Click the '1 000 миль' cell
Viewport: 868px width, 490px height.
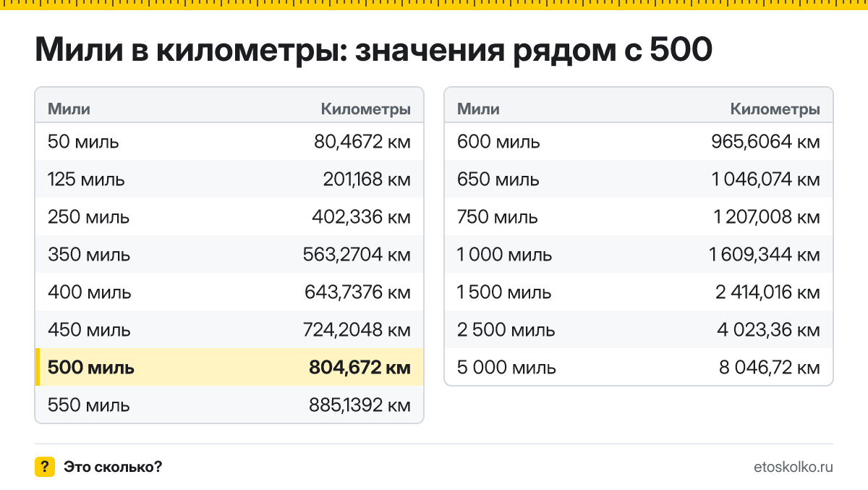coord(504,254)
